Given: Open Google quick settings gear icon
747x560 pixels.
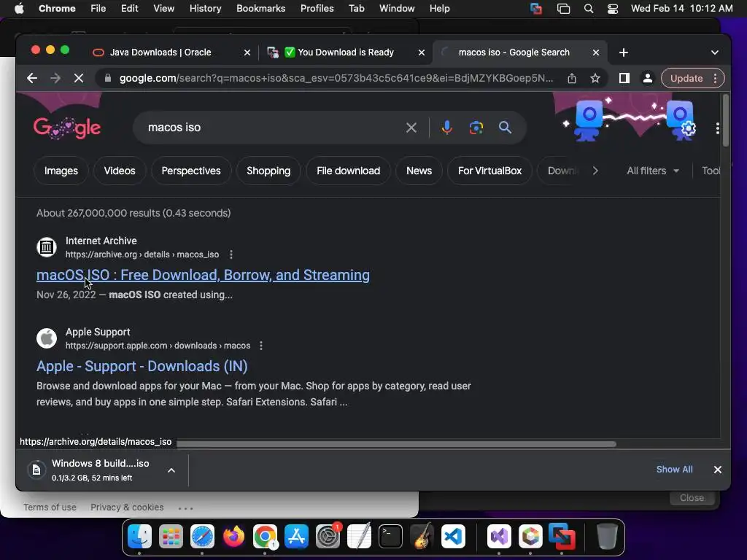Looking at the screenshot, I should click(689, 128).
